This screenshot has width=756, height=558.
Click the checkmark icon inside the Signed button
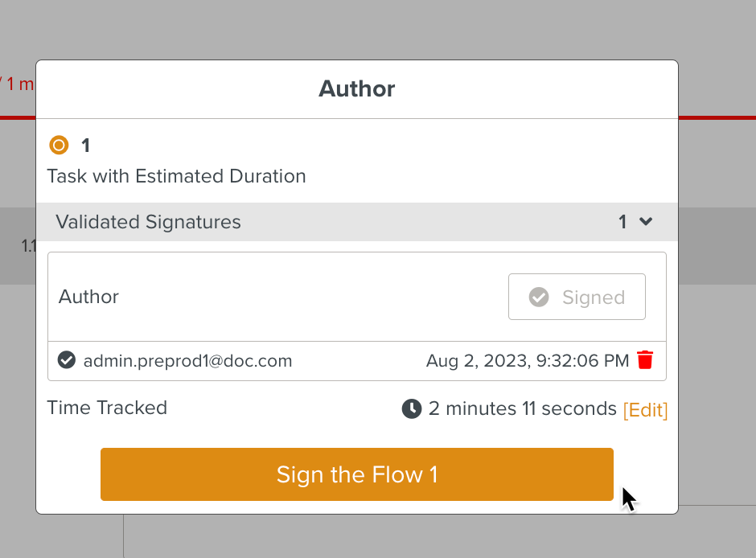(x=539, y=297)
